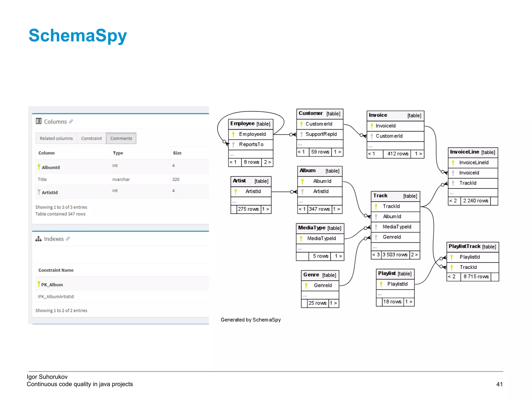
Task: Toggle the Comments button
Action: tap(121, 138)
